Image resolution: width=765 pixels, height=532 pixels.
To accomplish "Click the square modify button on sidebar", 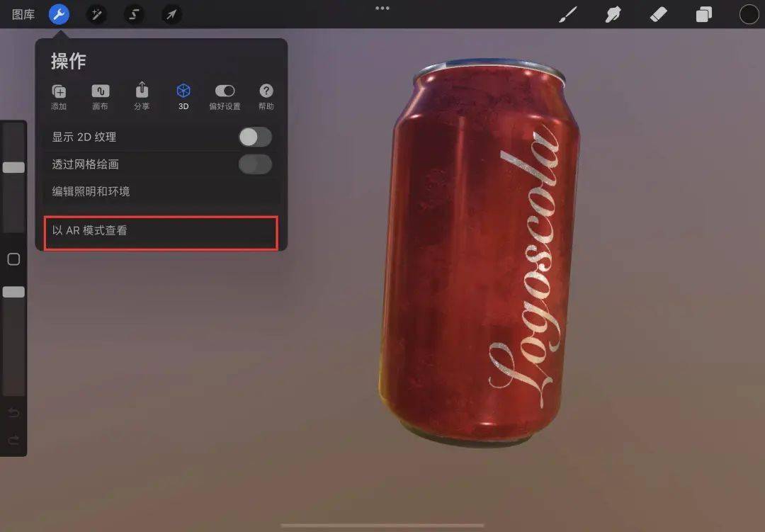I will (13, 259).
